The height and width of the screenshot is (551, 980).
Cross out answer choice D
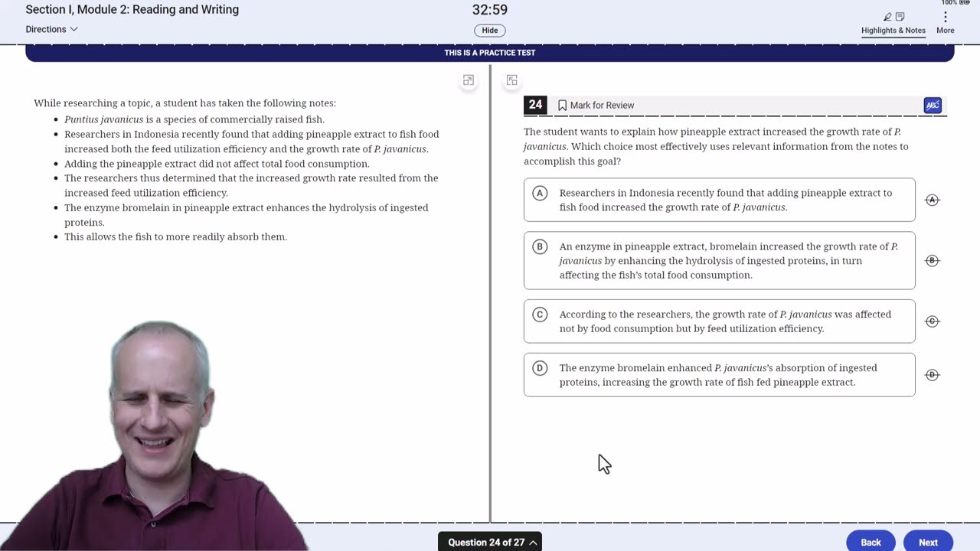point(932,375)
